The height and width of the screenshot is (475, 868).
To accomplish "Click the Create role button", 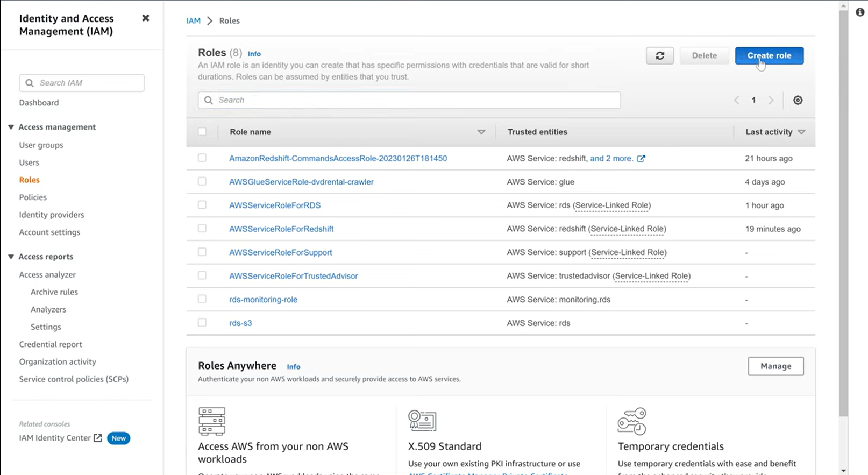I will point(769,55).
